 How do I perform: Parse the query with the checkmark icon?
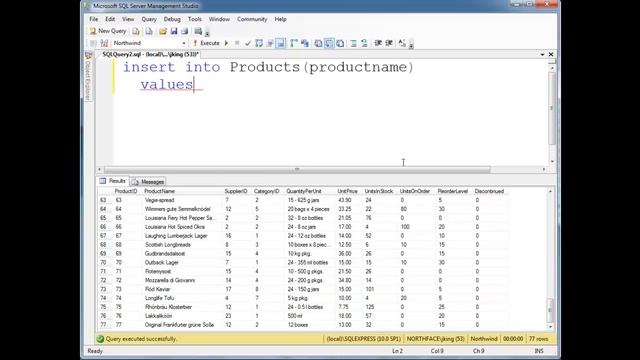pyautogui.click(x=248, y=43)
